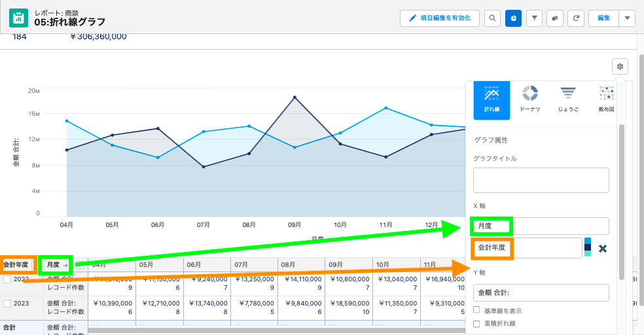
Task: Click the 2023 cell ¥18,590,000
Action: click(x=350, y=304)
